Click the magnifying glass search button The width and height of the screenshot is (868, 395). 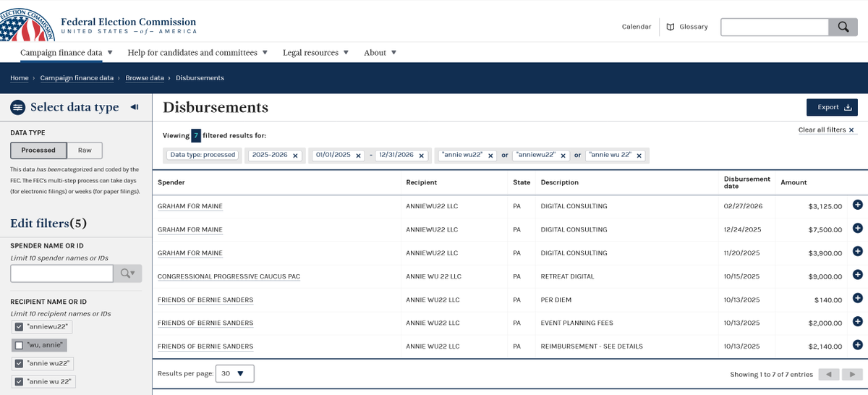(x=843, y=27)
